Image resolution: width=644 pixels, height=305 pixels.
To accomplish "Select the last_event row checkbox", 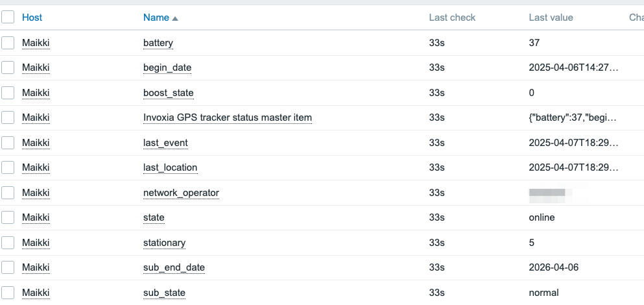I will (8, 143).
